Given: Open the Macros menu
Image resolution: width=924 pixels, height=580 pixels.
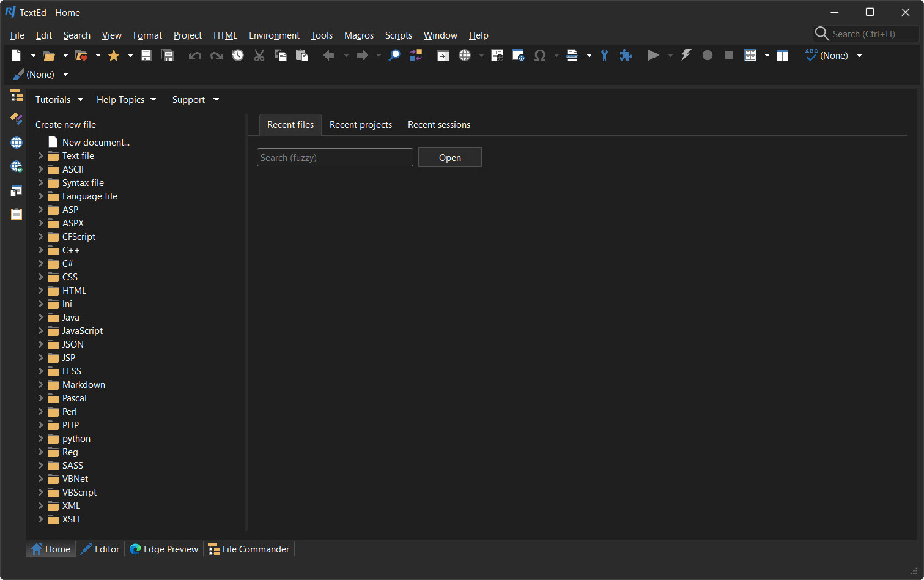Looking at the screenshot, I should pyautogui.click(x=358, y=35).
